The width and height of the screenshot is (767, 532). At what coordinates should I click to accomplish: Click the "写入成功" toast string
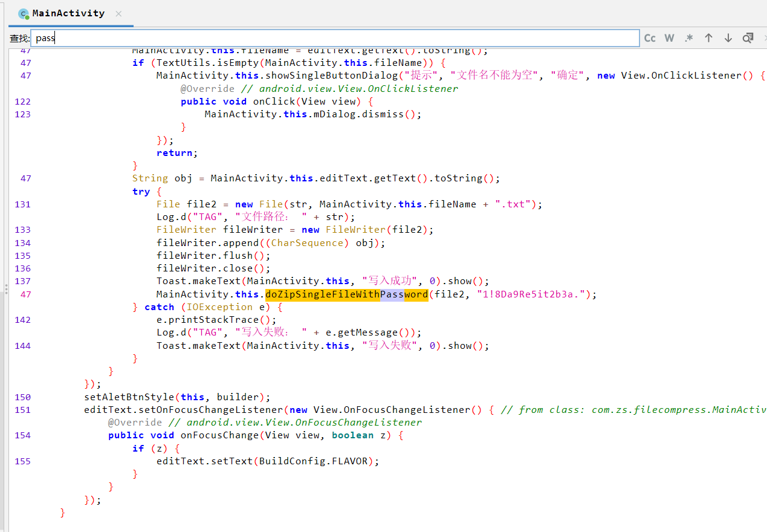point(389,281)
